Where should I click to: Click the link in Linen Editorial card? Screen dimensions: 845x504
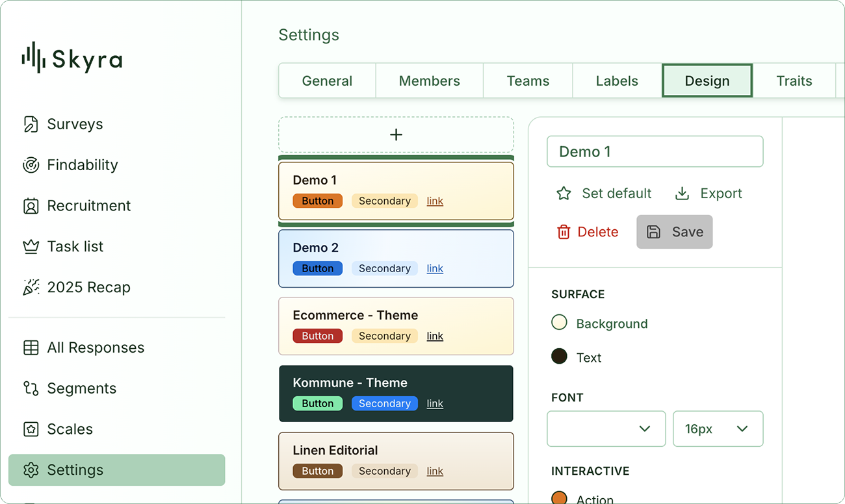(435, 471)
